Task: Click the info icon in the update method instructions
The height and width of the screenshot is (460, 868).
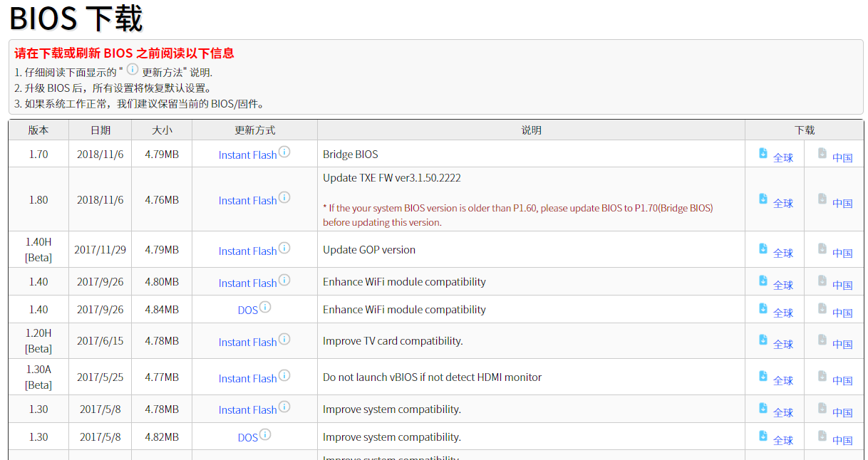Action: (x=133, y=69)
